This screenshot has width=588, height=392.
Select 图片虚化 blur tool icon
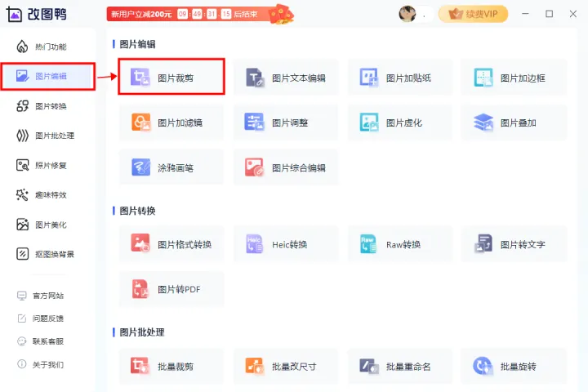pyautogui.click(x=369, y=122)
